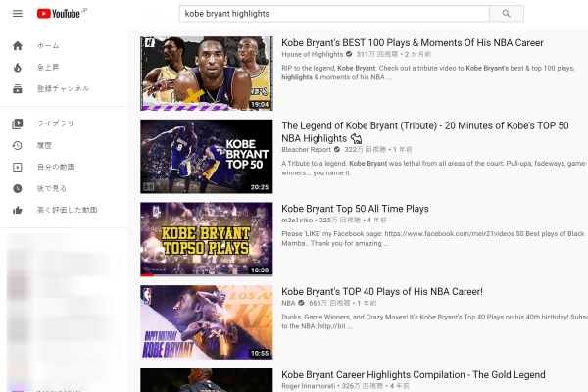The width and height of the screenshot is (588, 392).
Task: Visit House of Highlights channel
Action: [x=312, y=54]
